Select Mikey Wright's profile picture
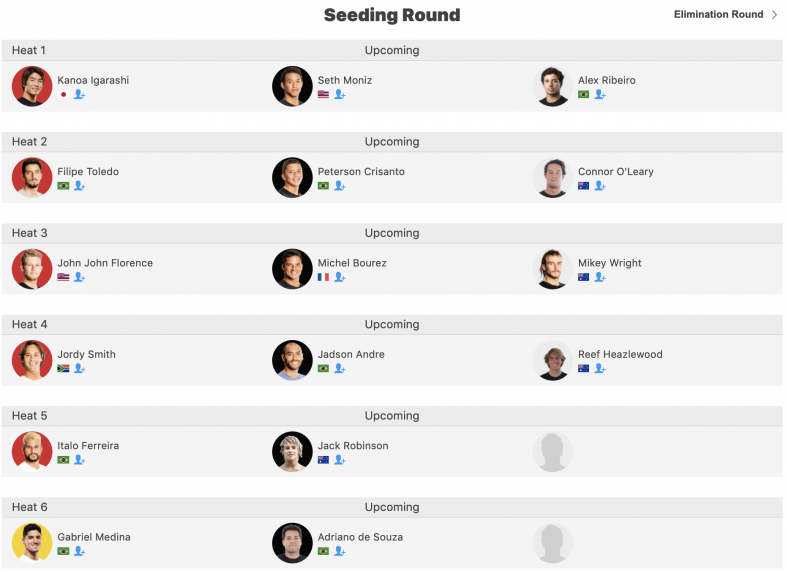This screenshot has height=571, width=786. click(x=552, y=269)
